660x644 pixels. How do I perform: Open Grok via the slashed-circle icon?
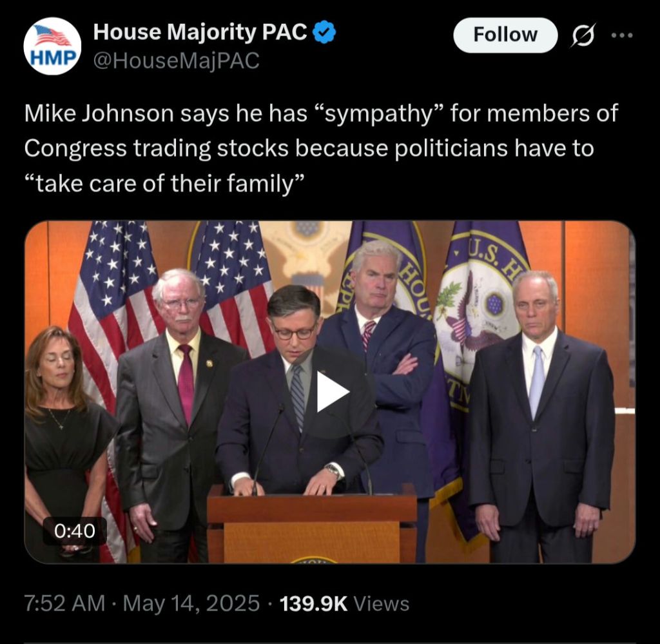[x=584, y=35]
